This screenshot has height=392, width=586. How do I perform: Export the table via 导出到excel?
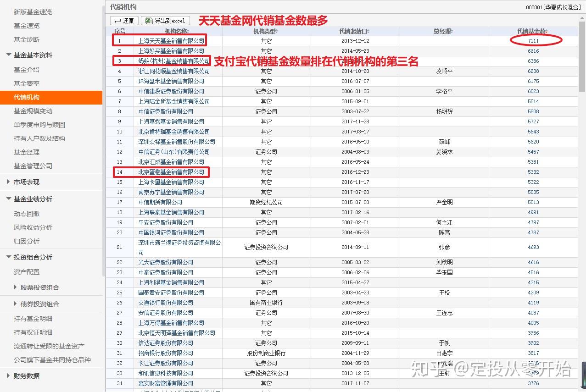[x=165, y=21]
